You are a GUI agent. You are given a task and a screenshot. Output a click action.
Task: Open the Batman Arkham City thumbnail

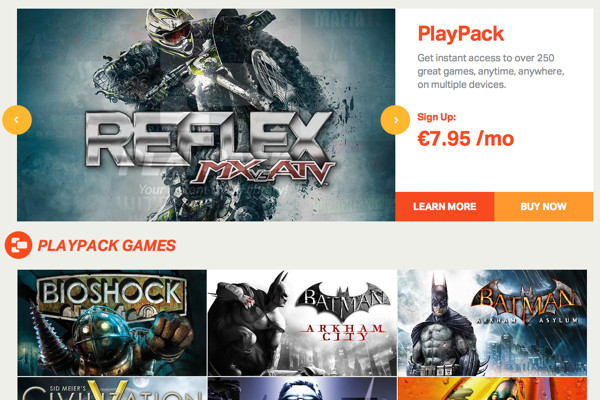(302, 323)
